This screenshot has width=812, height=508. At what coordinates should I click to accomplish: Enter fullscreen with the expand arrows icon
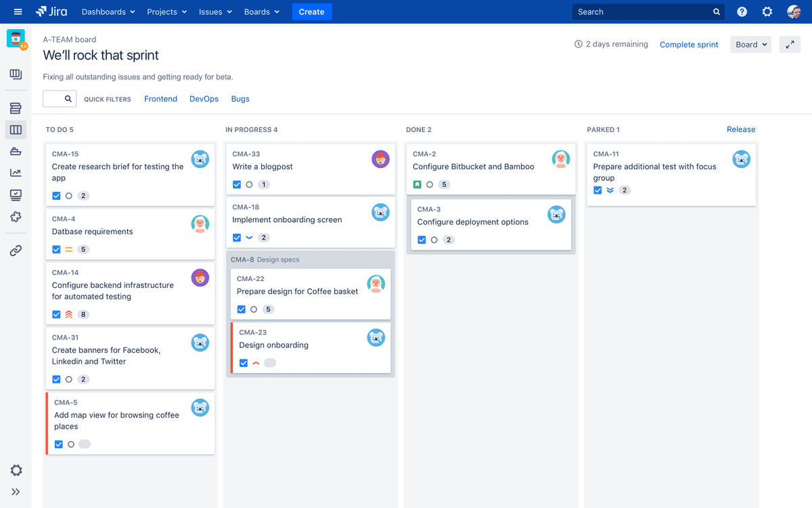(x=790, y=45)
